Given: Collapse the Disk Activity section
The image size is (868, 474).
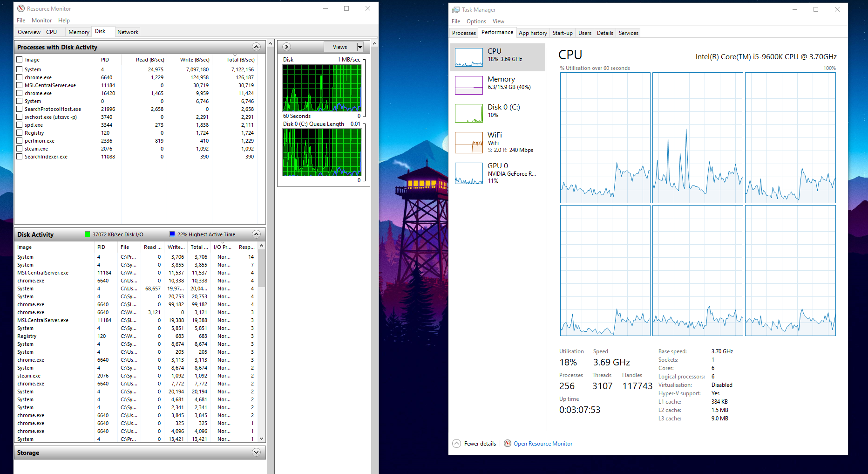Looking at the screenshot, I should (x=256, y=234).
